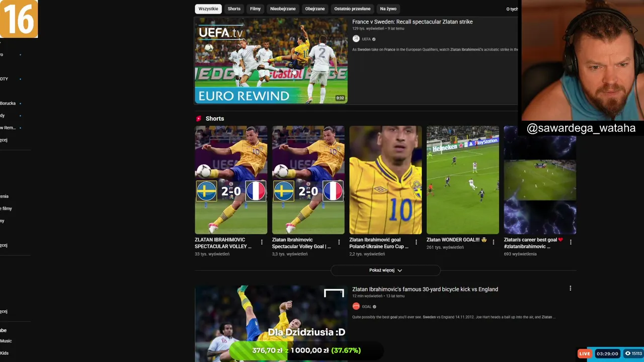The image size is (644, 362).
Task: Click the UEFA channel avatar
Action: point(356,39)
